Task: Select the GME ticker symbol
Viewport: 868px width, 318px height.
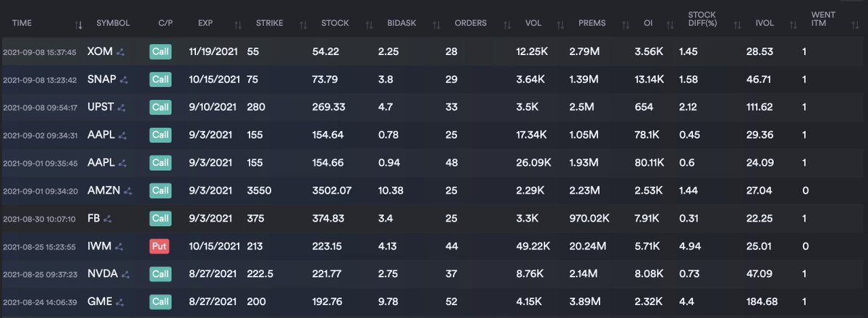Action: (99, 301)
